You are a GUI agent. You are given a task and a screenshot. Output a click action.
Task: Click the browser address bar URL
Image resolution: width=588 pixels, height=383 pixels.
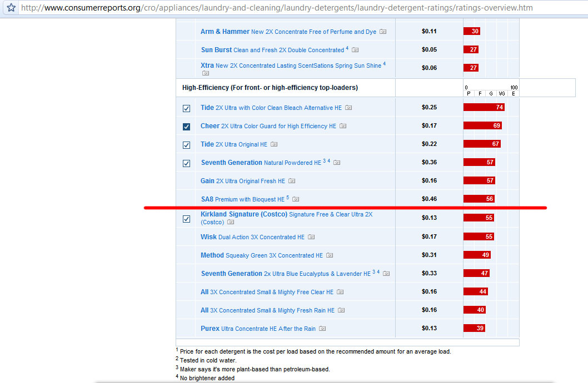click(x=277, y=8)
